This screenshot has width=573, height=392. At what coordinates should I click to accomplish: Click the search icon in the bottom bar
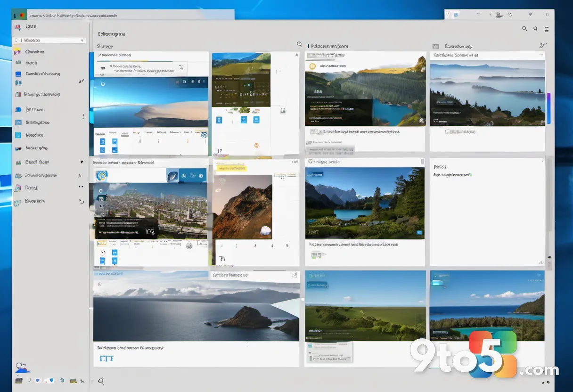(x=100, y=381)
